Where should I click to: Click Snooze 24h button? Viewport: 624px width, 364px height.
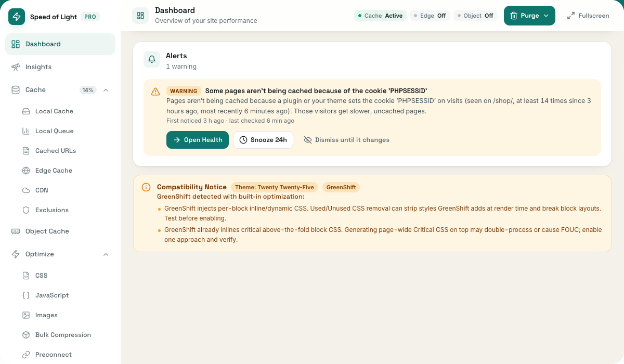(263, 140)
